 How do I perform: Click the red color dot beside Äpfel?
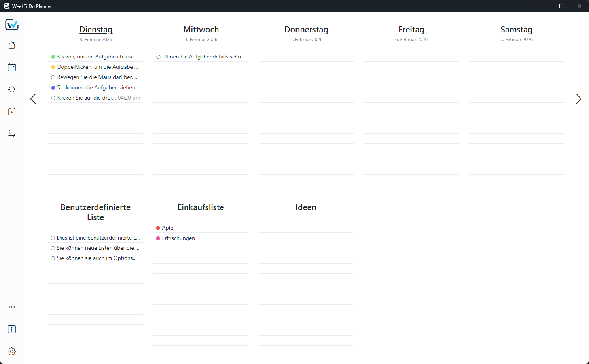pos(158,228)
